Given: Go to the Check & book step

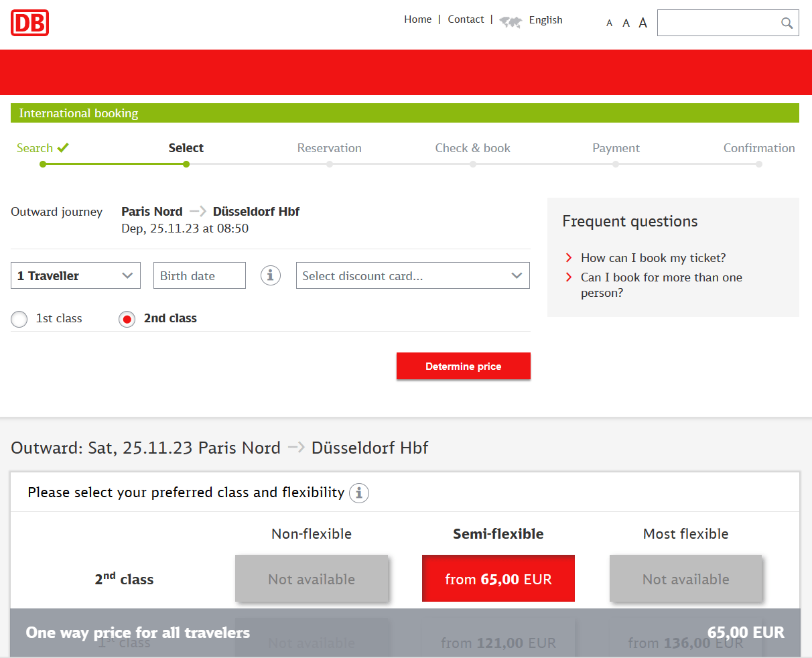Looking at the screenshot, I should click(x=473, y=148).
